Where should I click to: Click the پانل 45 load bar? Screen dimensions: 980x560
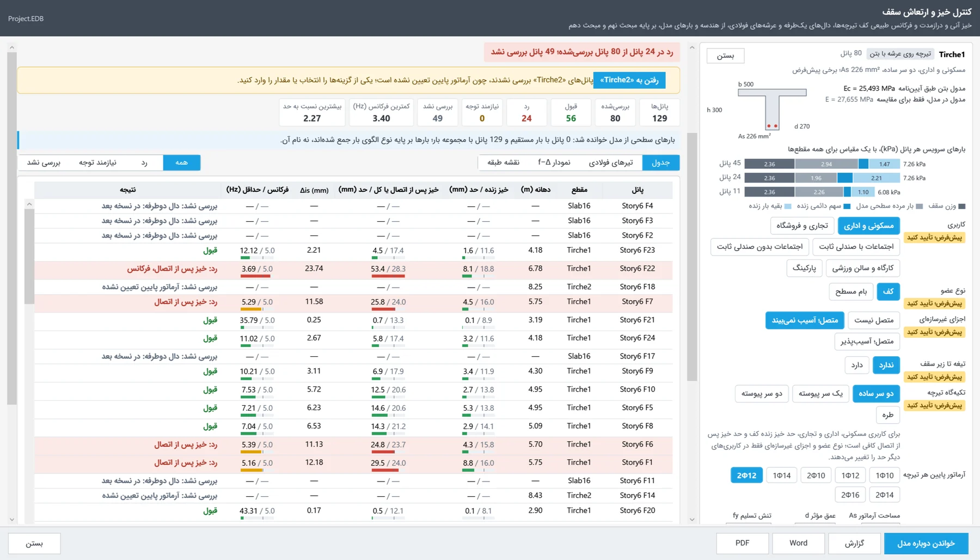point(822,163)
